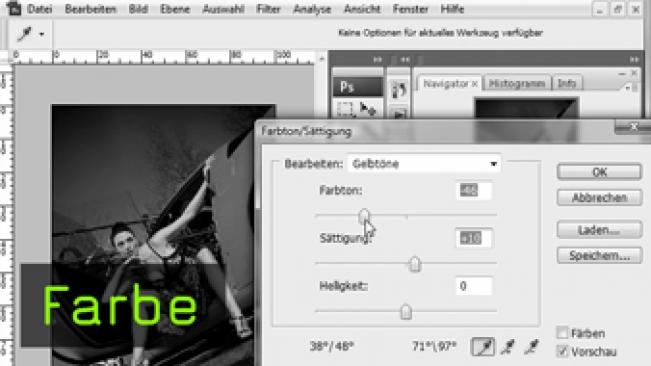The width and height of the screenshot is (651, 366).
Task: Open the Ebene menu
Action: 175,9
